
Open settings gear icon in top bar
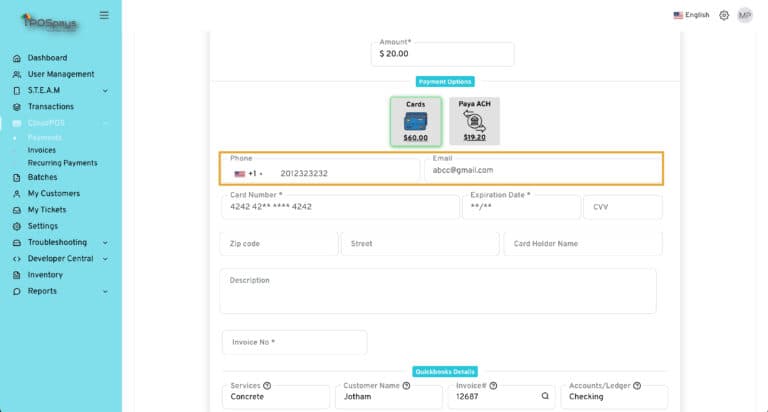pyautogui.click(x=724, y=15)
